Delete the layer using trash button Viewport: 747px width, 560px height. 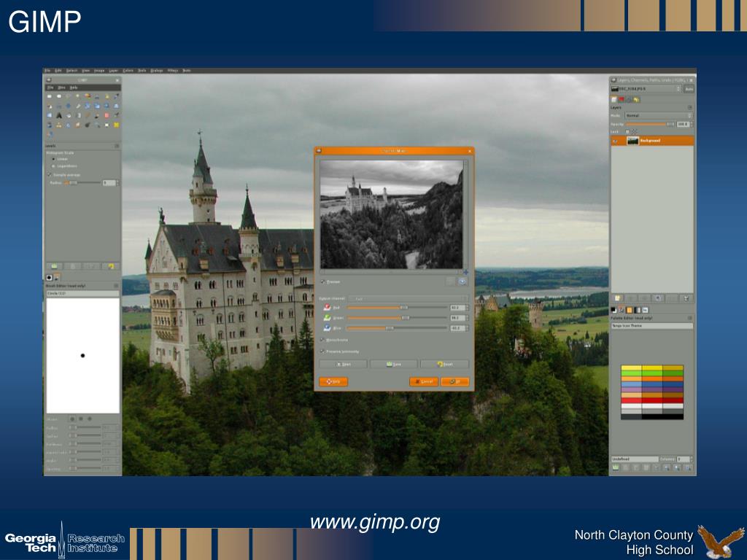click(x=687, y=298)
